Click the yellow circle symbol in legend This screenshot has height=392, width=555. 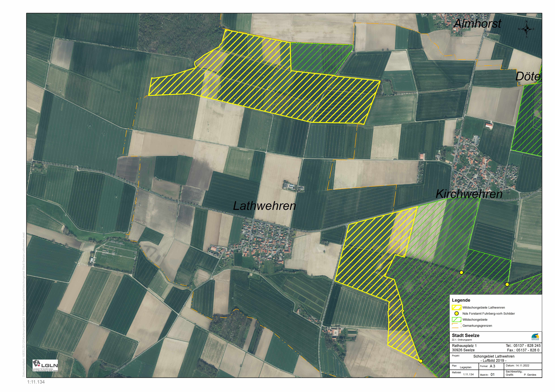pyautogui.click(x=457, y=314)
